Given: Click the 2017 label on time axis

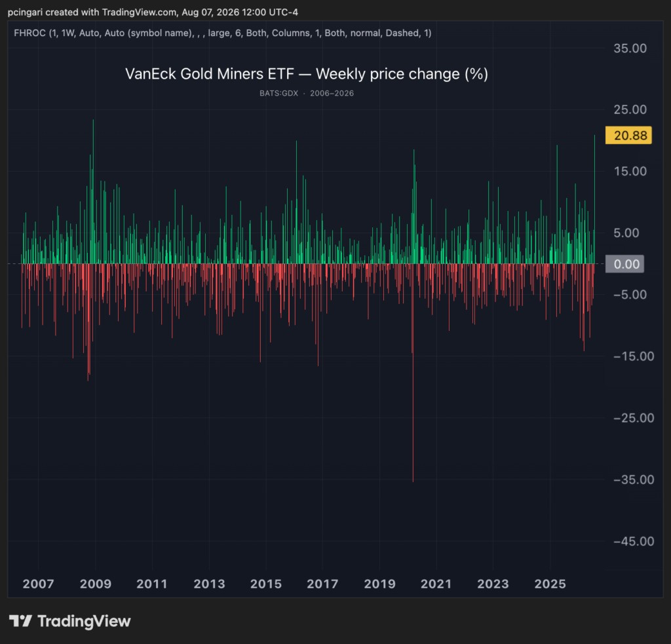Looking at the screenshot, I should point(322,584).
